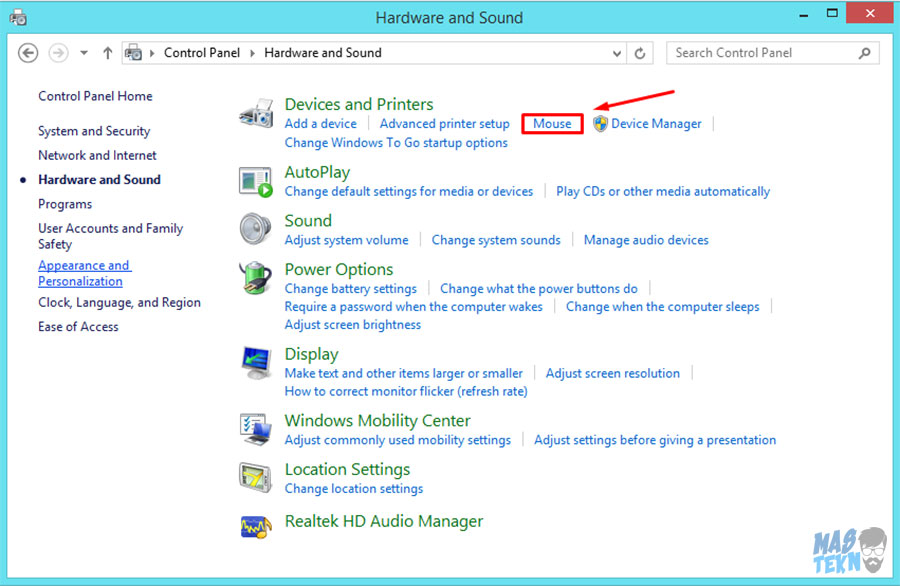900x586 pixels.
Task: Click the Power Options battery icon
Action: [256, 278]
